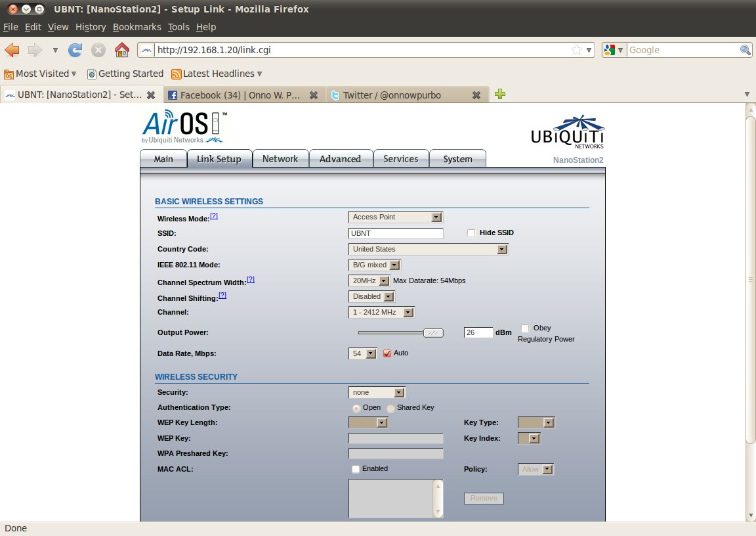Open the IEEE 802.11 Mode dropdown
756x536 pixels.
coord(374,265)
